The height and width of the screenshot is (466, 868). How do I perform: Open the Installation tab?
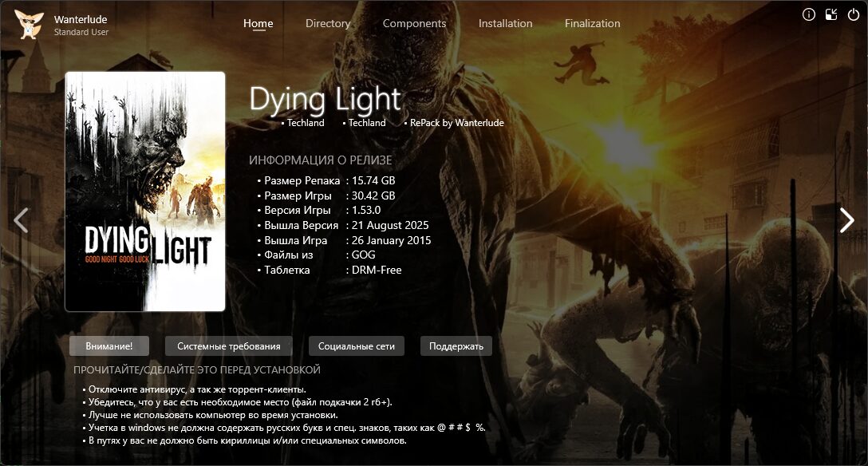[x=506, y=23]
